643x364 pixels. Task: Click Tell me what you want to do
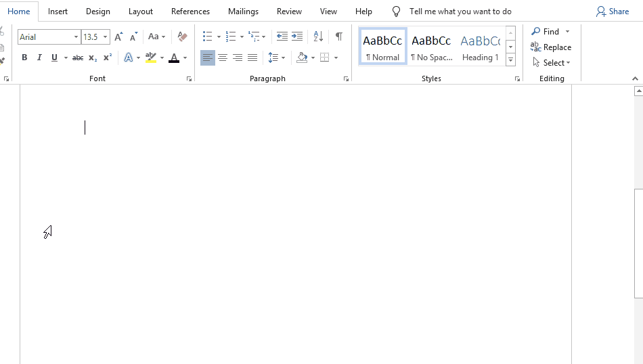click(x=460, y=12)
